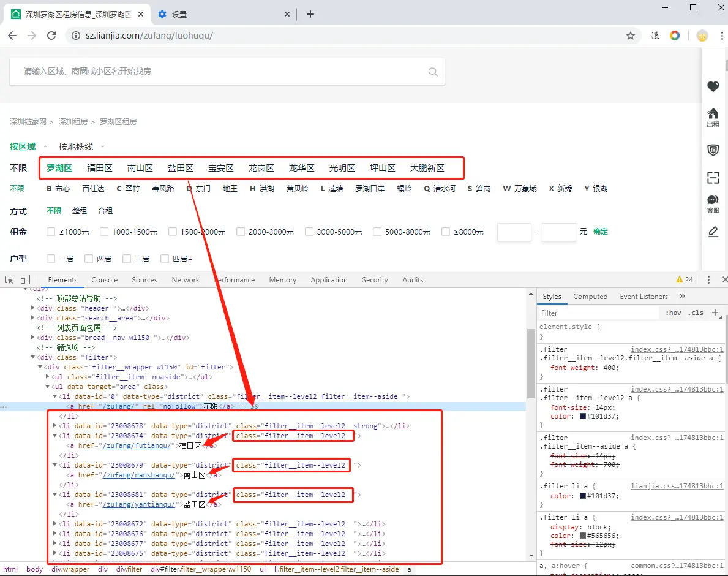This screenshot has height=576, width=728.
Task: Collapse the ul data-target="area" node
Action: click(47, 387)
